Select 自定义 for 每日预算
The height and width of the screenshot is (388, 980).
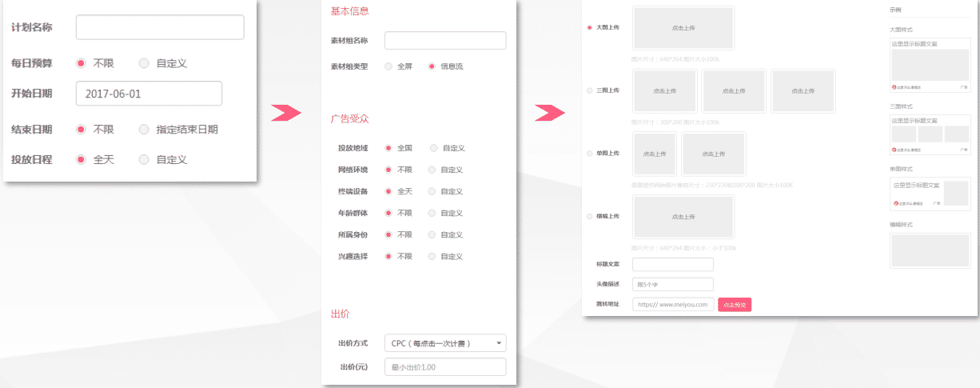(144, 63)
